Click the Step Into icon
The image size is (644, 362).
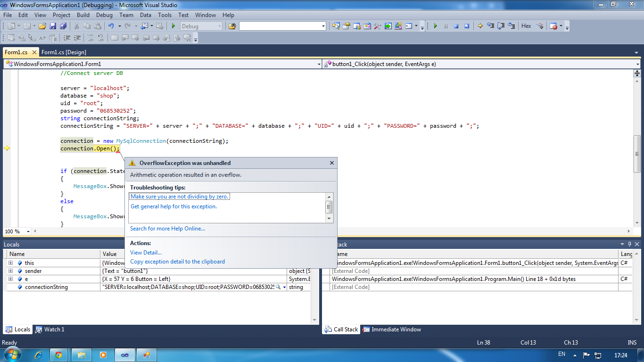(x=490, y=26)
